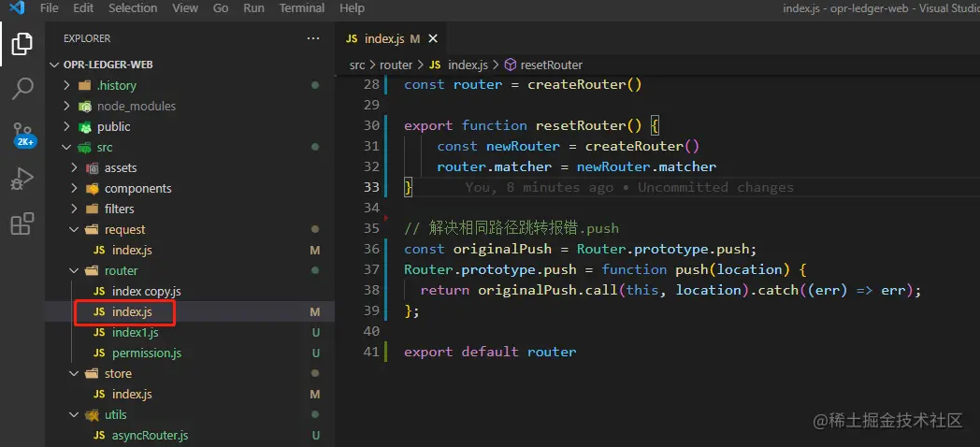The image size is (980, 447).
Task: Open the Search view in activity bar
Action: point(22,90)
